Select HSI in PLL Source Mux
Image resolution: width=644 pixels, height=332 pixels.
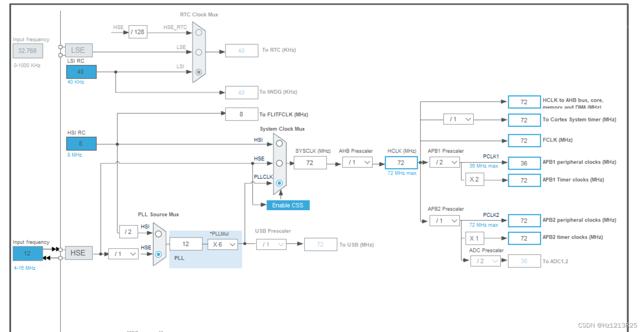click(158, 234)
